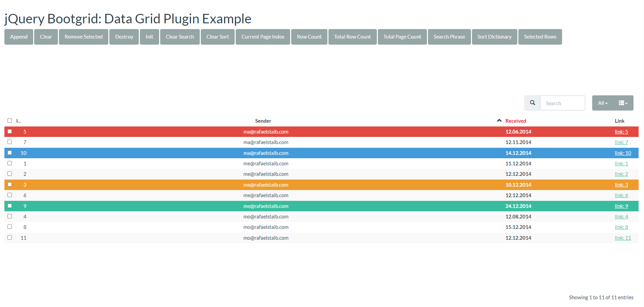Sort by the Received column header
Viewport: 644px width, 307px height.
point(515,121)
